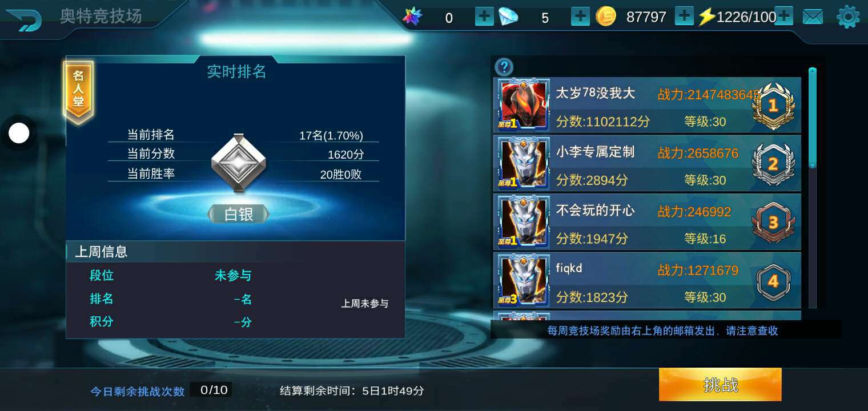Image resolution: width=868 pixels, height=411 pixels.
Task: Open the 名人堂 hall of fame banner
Action: pos(78,92)
